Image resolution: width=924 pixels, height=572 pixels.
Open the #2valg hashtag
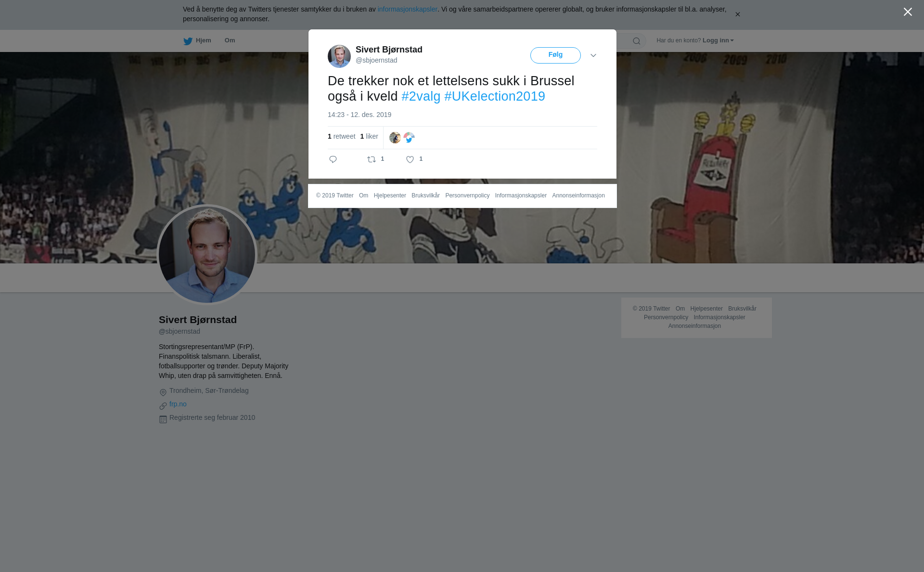pyautogui.click(x=421, y=96)
